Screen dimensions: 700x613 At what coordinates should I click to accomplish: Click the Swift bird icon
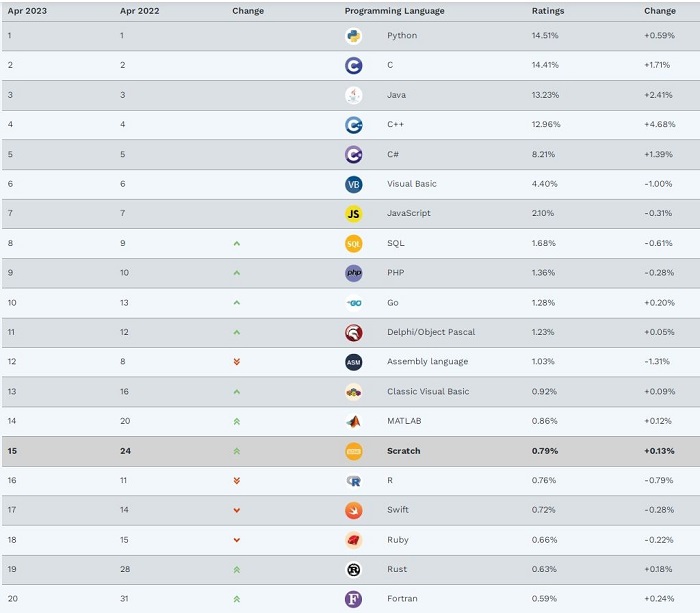tap(354, 510)
